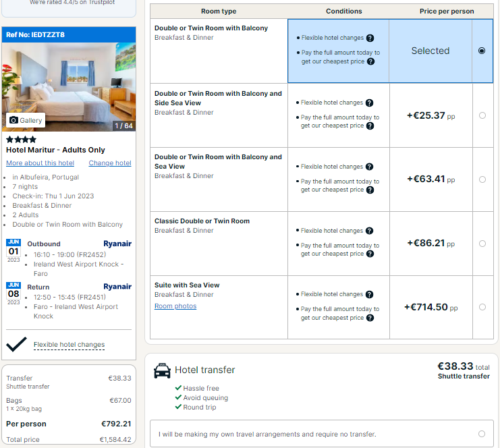Viewport: 500px width, 448px height.
Task: Click the '+€25.37 pp' price
Action: (x=430, y=116)
